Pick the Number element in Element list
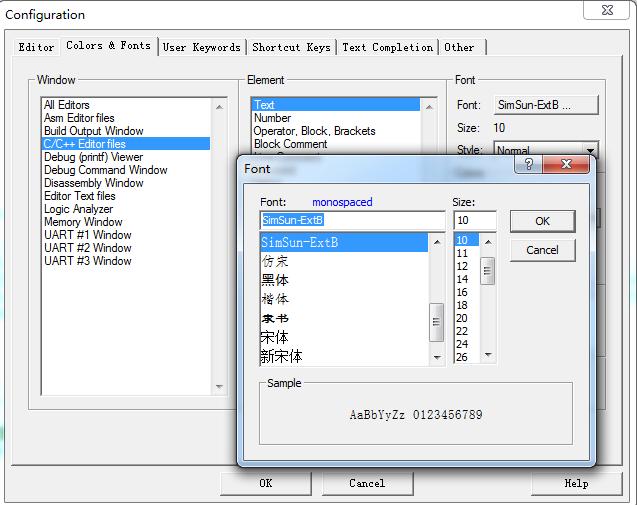 272,118
